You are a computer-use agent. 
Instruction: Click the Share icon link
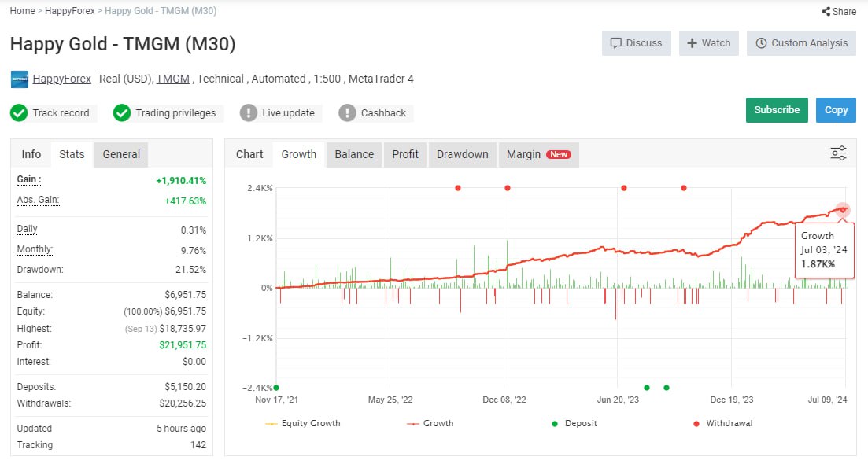click(x=839, y=11)
